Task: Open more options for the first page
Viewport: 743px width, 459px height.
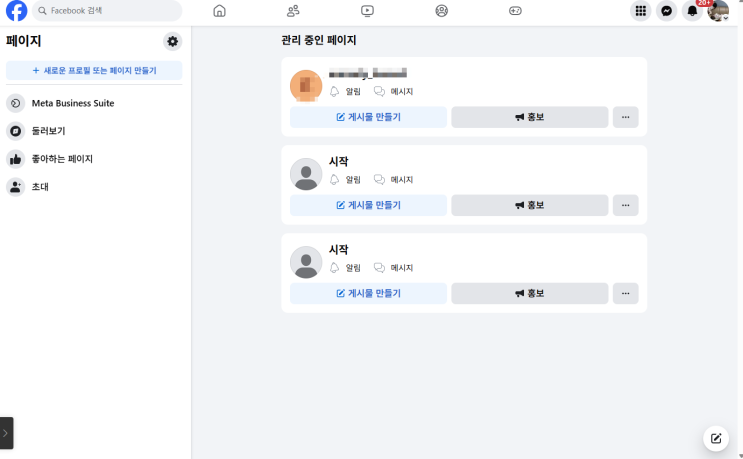Action: (625, 117)
